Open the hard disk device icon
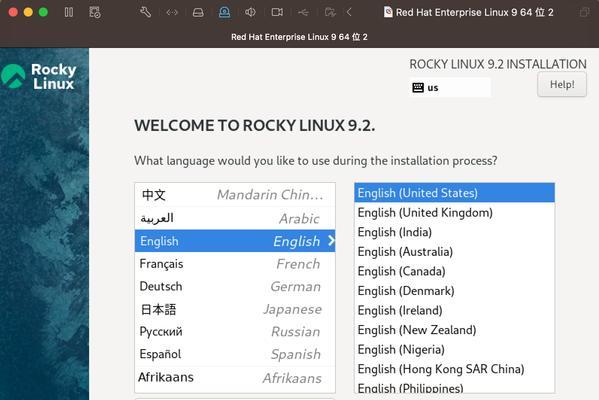599x400 pixels. coord(198,13)
